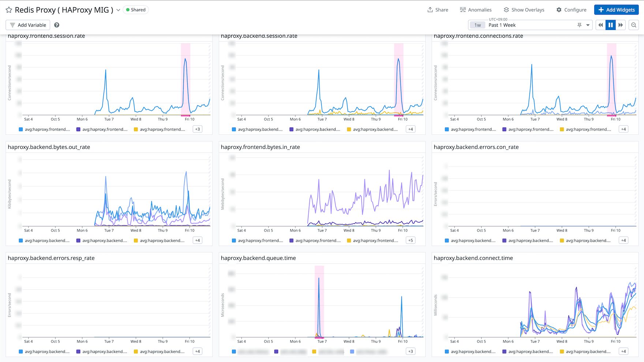Image resolution: width=644 pixels, height=362 pixels.
Task: Click the Tue 7 anomaly marker in queue.time
Action: [319, 337]
